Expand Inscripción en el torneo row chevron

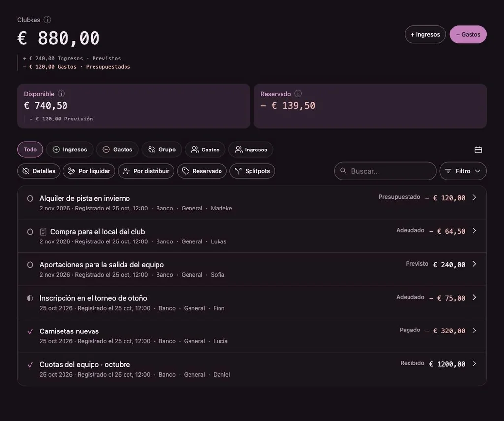point(474,297)
